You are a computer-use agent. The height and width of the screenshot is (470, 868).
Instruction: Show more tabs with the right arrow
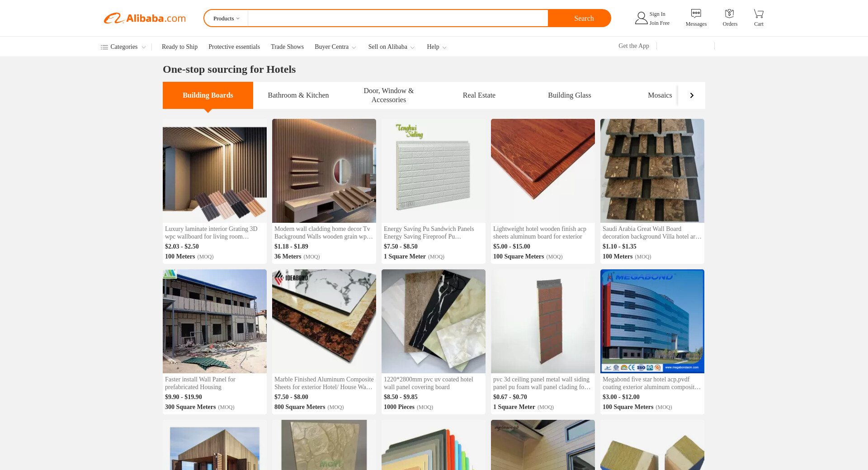click(x=692, y=95)
